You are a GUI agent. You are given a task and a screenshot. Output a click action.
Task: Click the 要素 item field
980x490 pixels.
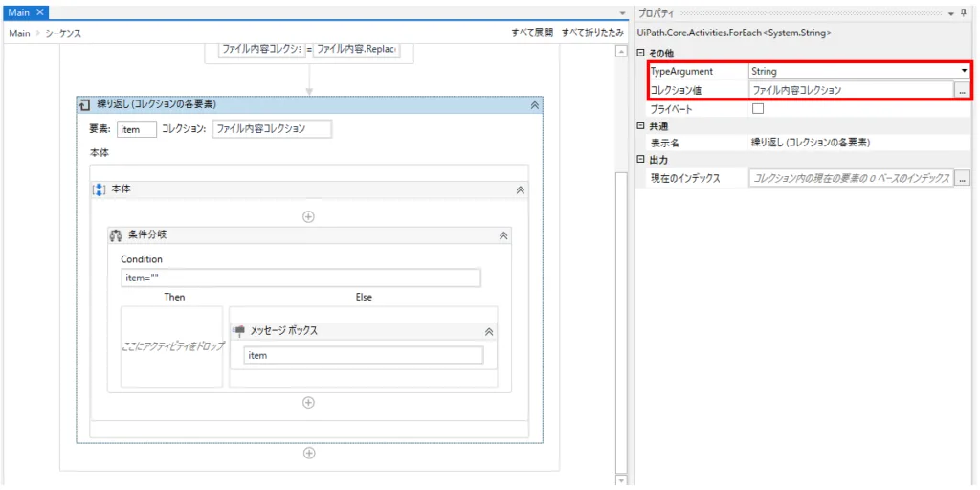click(x=136, y=129)
